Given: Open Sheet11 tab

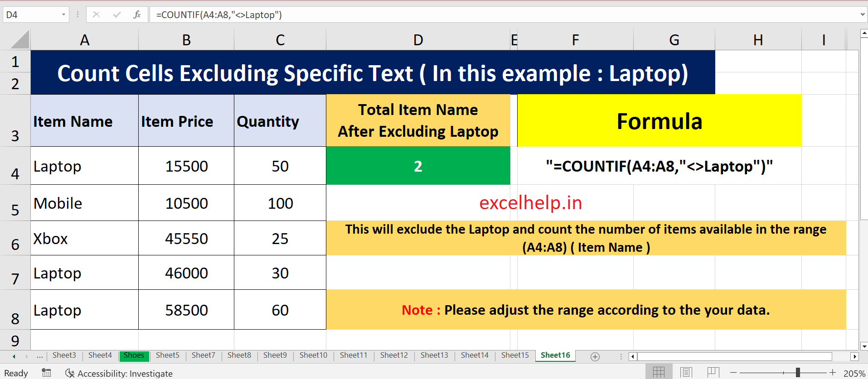Looking at the screenshot, I should 354,355.
